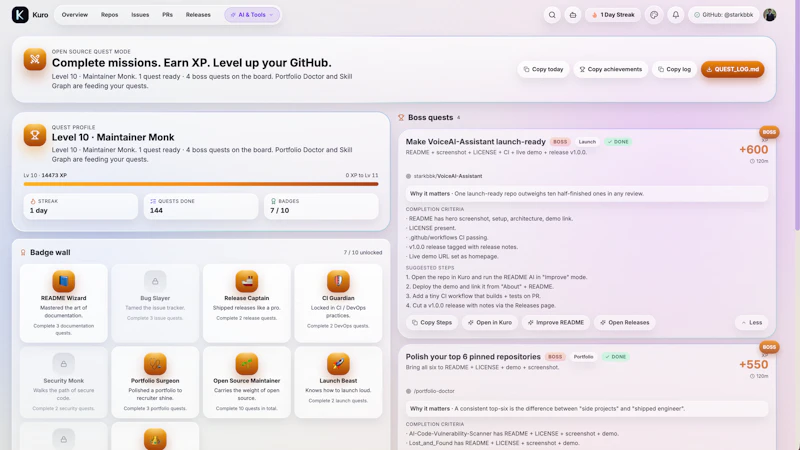
Task: Click Copy today button
Action: point(543,69)
